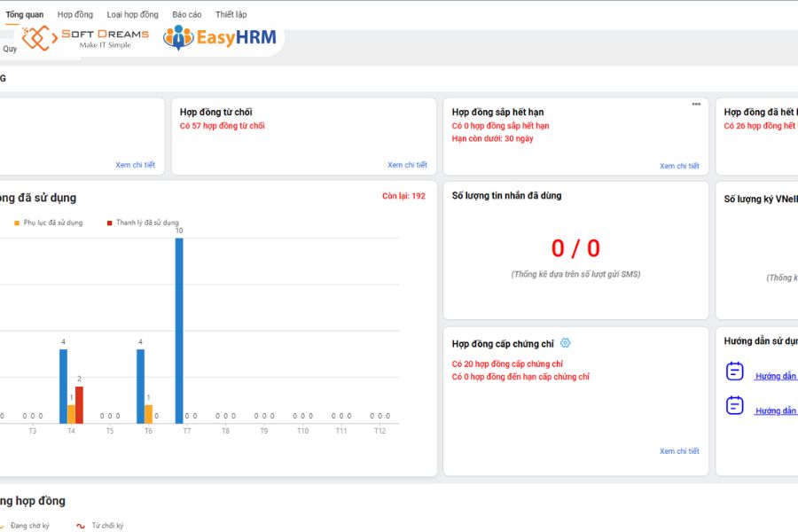This screenshot has width=798, height=532.
Task: Switch to the Hợp đồng menu
Action: tap(75, 14)
